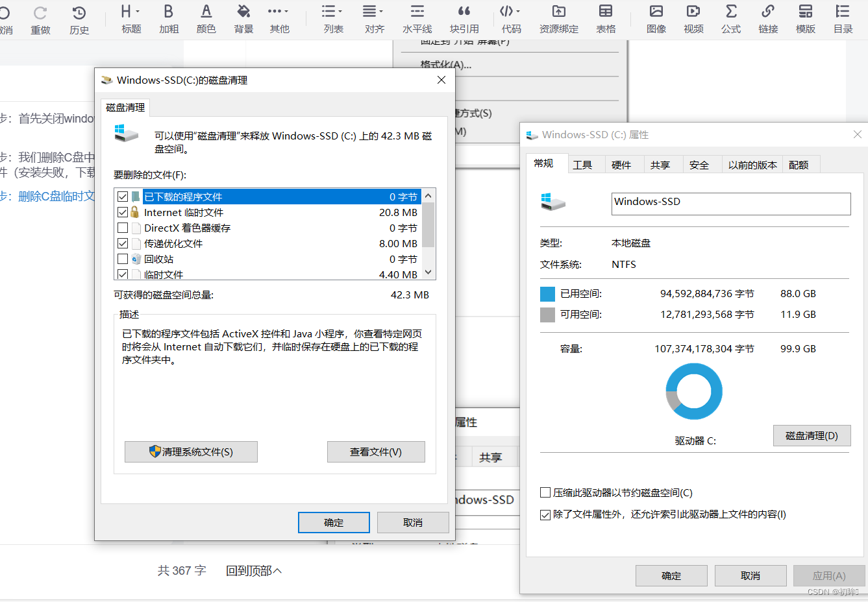This screenshot has width=868, height=602.
Task: Open the Template (模版) icon
Action: (806, 11)
